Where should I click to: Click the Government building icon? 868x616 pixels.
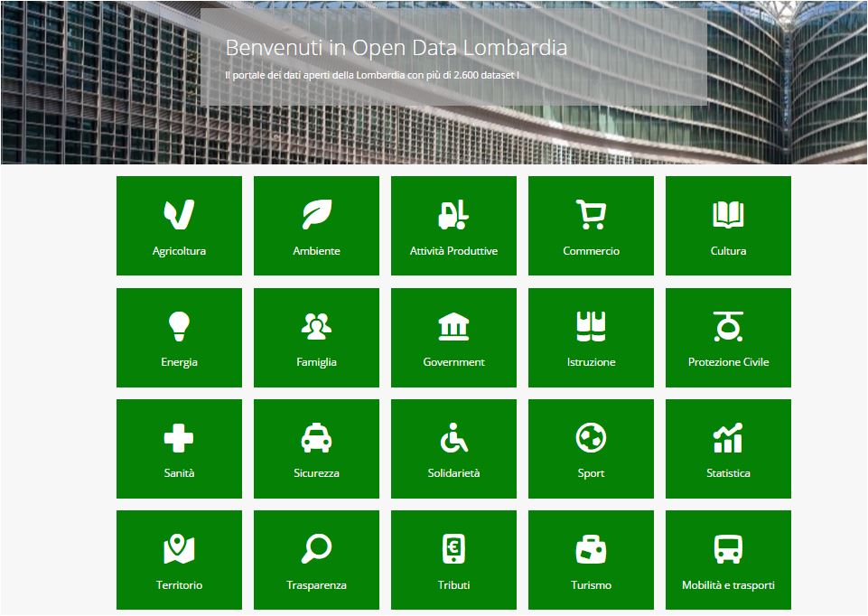[x=453, y=326]
